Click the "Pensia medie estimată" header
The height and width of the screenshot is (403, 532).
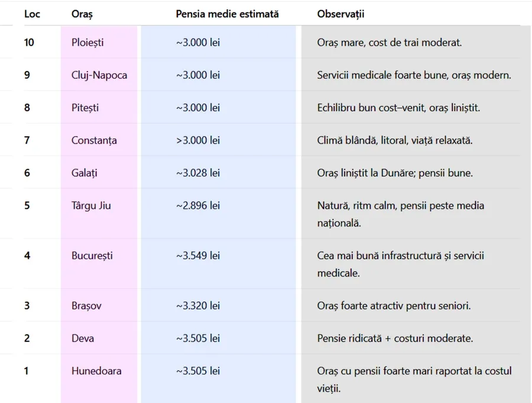point(227,14)
